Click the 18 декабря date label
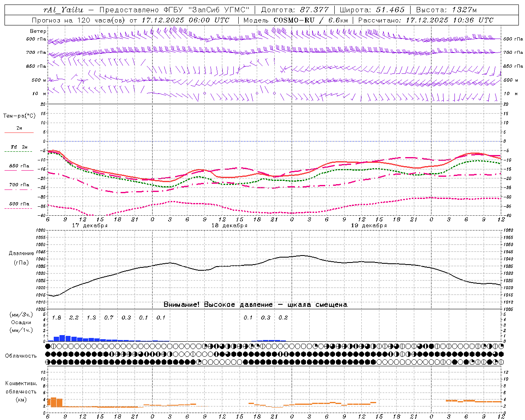The height and width of the screenshot is (420, 525). pyautogui.click(x=229, y=226)
